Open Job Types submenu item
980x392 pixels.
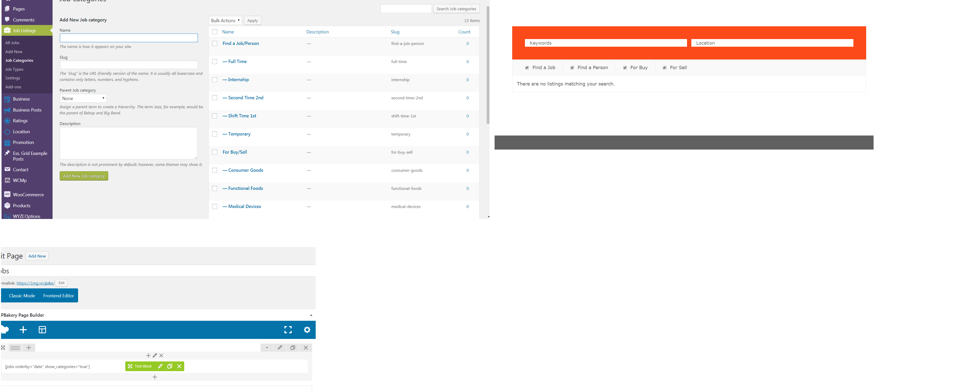14,69
